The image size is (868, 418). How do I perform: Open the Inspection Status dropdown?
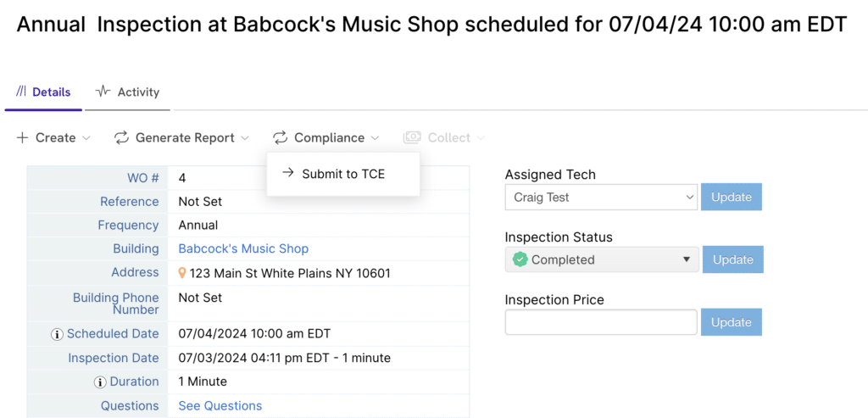tap(602, 259)
